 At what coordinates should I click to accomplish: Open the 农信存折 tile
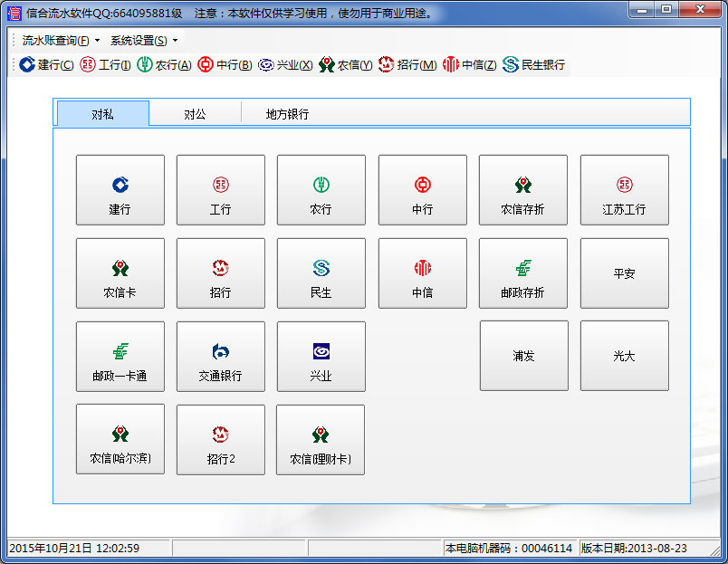coord(523,190)
